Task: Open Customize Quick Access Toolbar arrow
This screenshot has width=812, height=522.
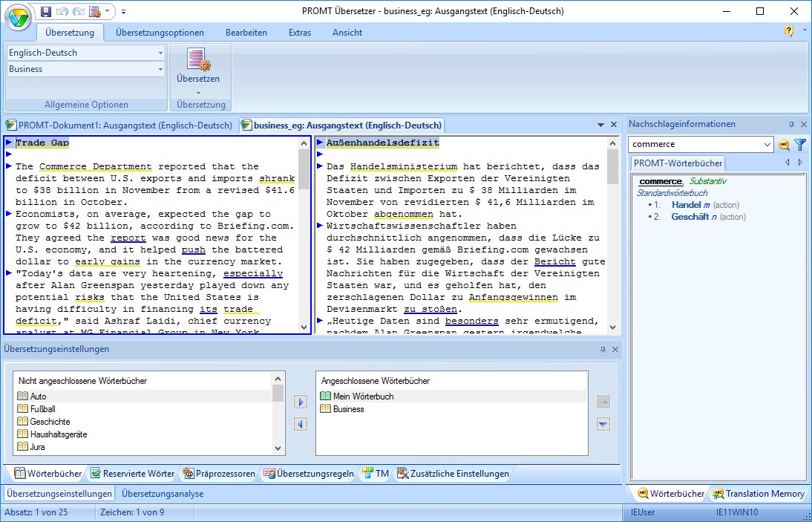Action: 124,11
